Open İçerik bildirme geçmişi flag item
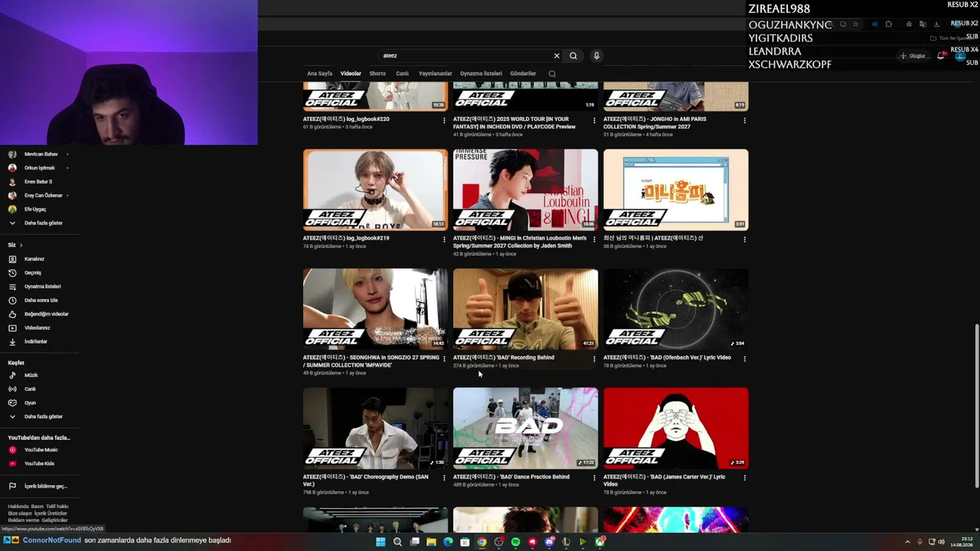 [x=45, y=486]
